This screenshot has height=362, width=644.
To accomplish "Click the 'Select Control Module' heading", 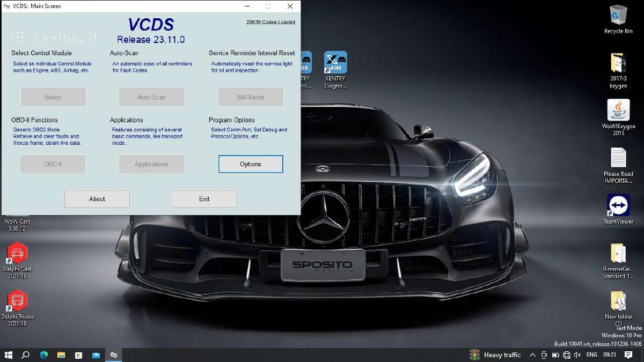I will pos(41,53).
